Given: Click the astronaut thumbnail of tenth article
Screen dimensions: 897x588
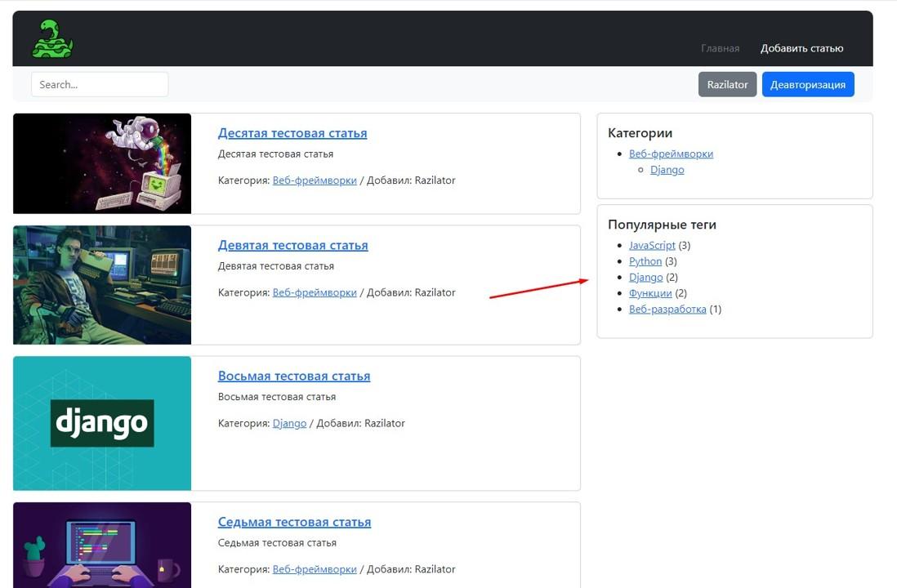Looking at the screenshot, I should click(x=102, y=163).
